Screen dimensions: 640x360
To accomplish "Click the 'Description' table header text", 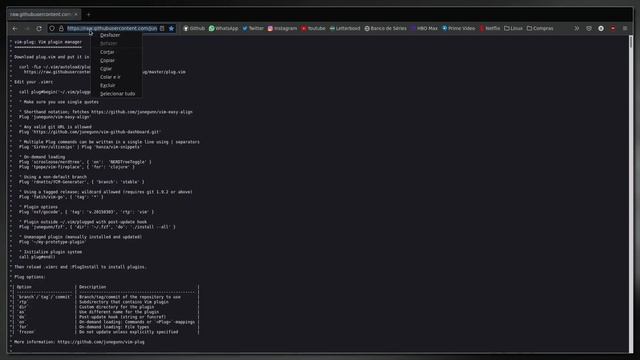I will click(93, 287).
